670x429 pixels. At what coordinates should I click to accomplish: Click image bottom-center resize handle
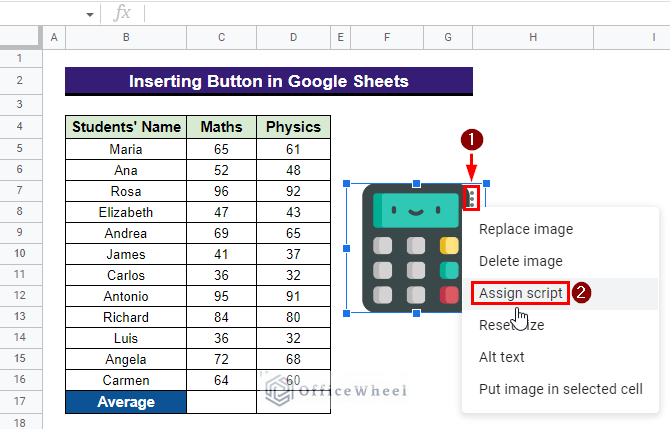coord(416,313)
